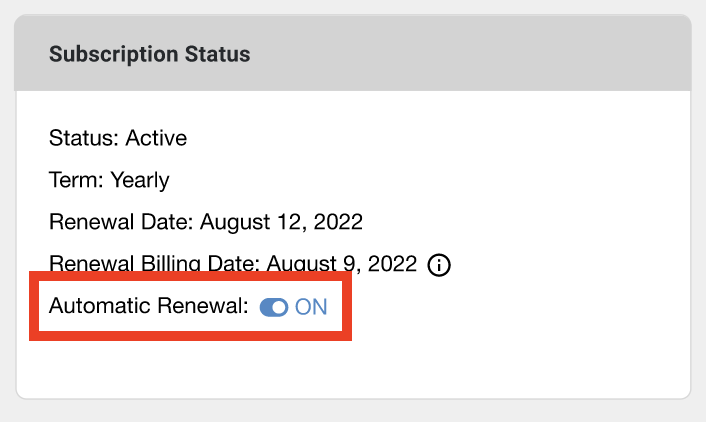Click the Subscription Status heading
Image resolution: width=706 pixels, height=422 pixels.
(x=149, y=54)
